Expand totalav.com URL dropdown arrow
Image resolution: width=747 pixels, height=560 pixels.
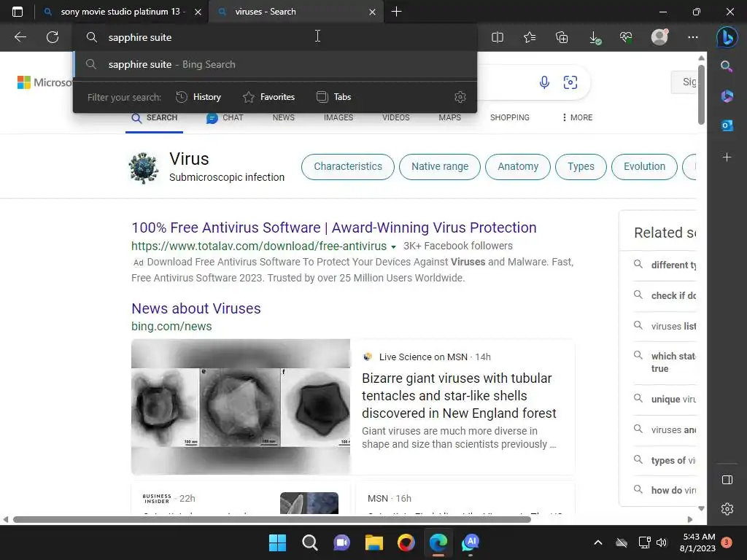[393, 247]
